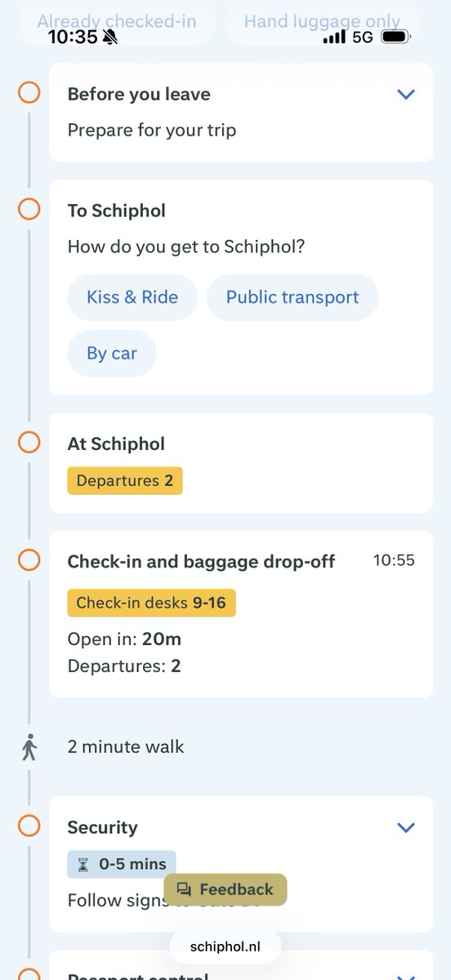This screenshot has height=980, width=451.
Task: Choose By car option
Action: (112, 354)
